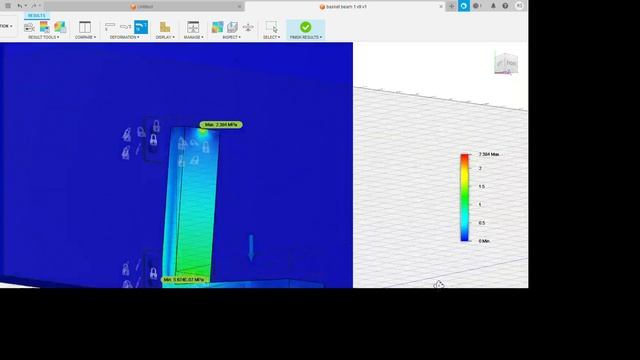Viewport: 640px width, 360px height.
Task: Open the notifications bell icon
Action: pos(493,6)
